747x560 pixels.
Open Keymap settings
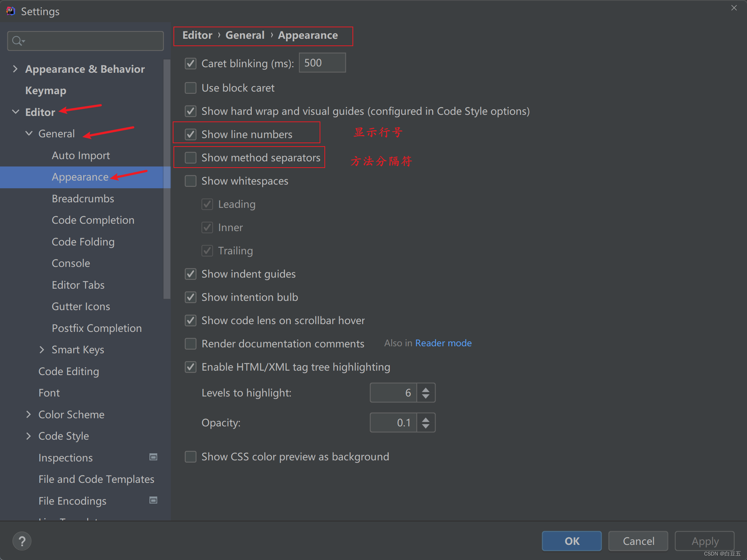coord(46,90)
